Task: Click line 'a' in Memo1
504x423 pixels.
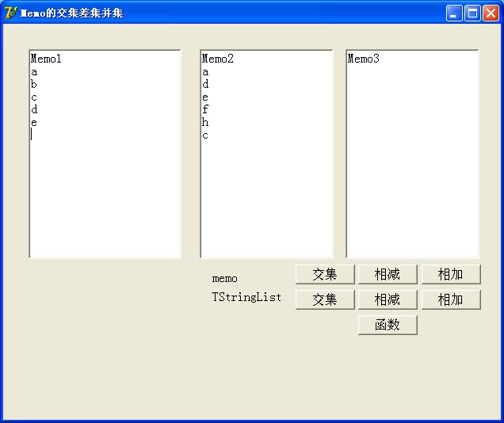Action: coord(34,72)
